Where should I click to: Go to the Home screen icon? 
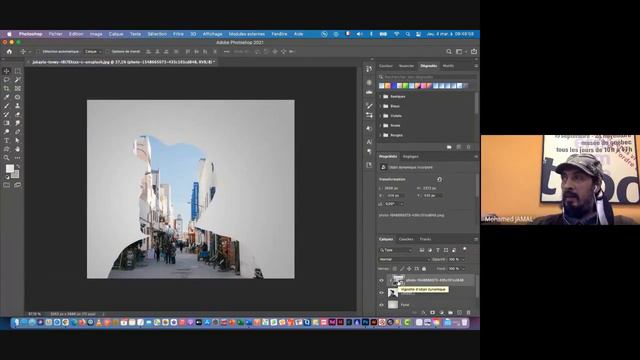point(9,51)
